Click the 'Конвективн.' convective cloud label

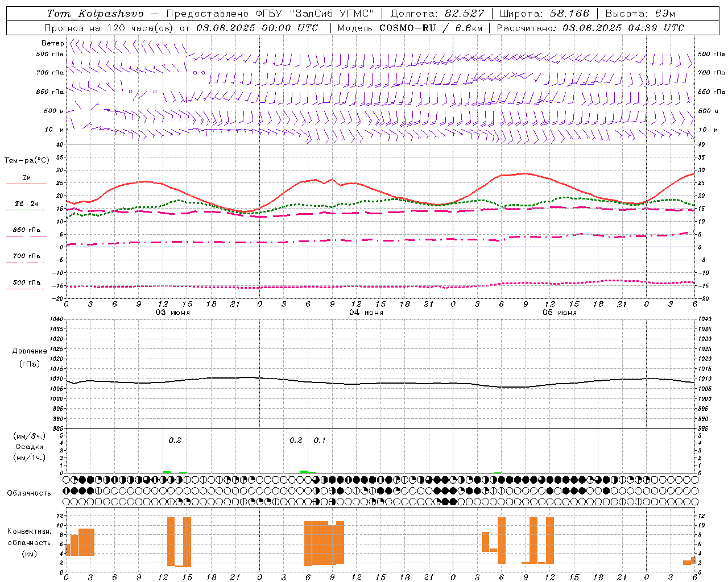pyautogui.click(x=30, y=531)
